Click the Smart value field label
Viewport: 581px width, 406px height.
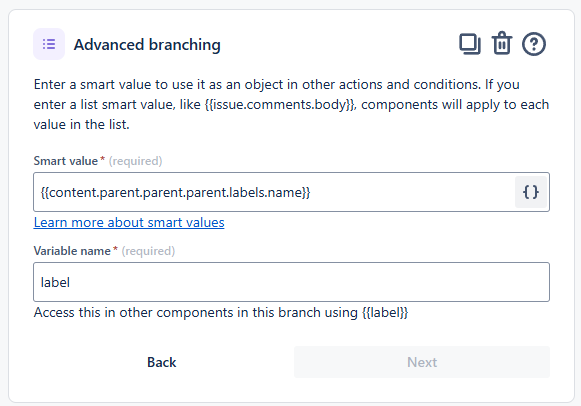66,161
